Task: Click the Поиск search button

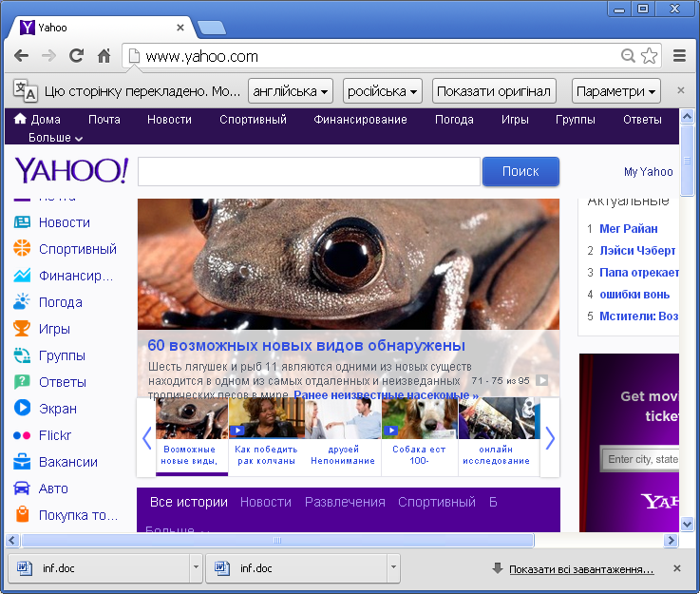Action: pos(520,171)
